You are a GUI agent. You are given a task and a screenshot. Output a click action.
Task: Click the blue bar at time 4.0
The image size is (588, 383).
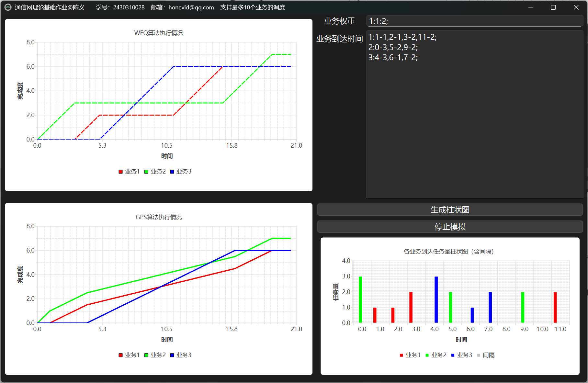(436, 299)
